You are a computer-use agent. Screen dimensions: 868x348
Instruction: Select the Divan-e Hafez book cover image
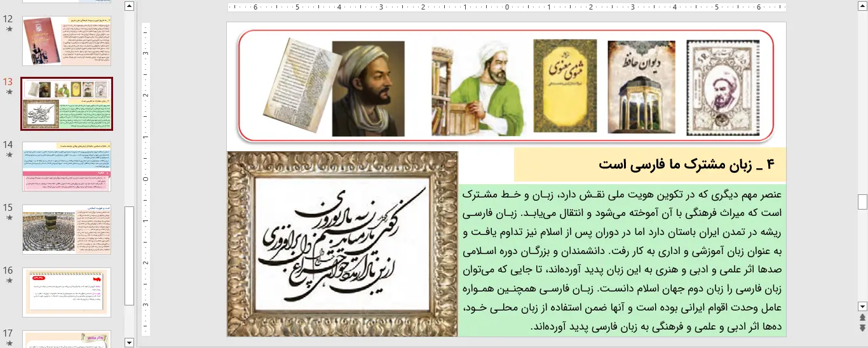(x=641, y=87)
